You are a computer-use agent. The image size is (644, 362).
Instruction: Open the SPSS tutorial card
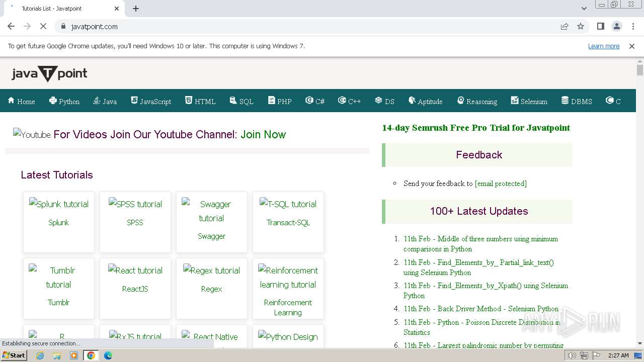tap(135, 222)
